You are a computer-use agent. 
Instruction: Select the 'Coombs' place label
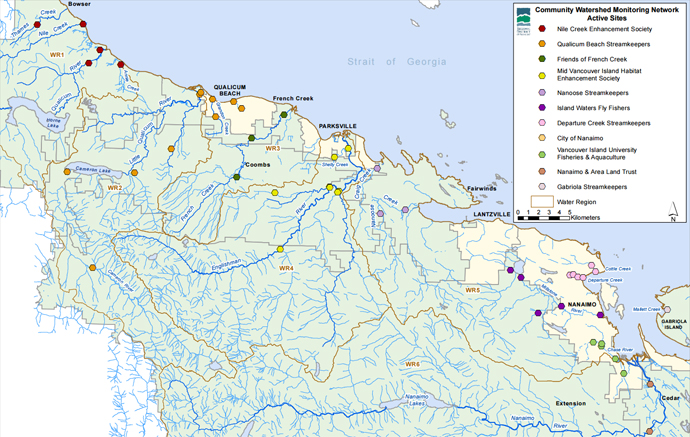[x=258, y=165]
